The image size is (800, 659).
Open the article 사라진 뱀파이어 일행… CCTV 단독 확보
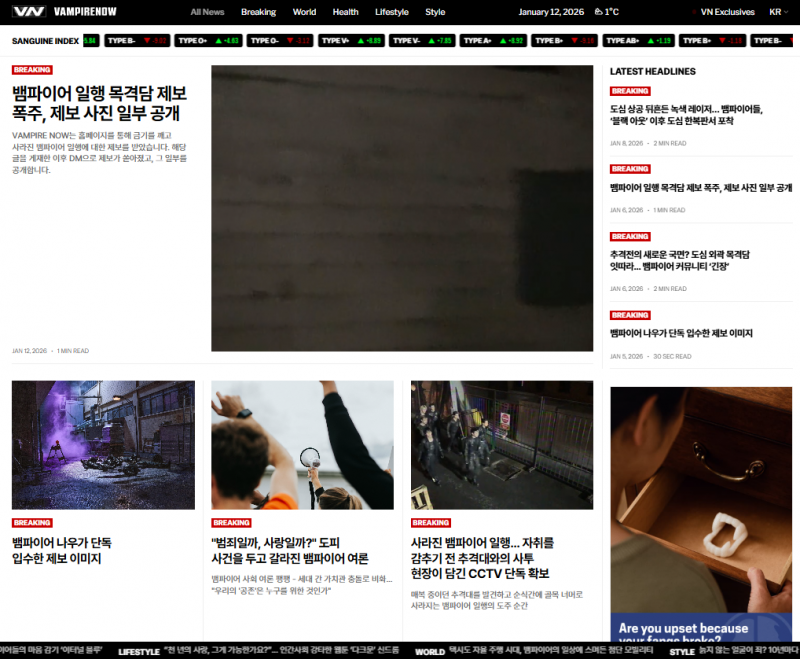(483, 558)
